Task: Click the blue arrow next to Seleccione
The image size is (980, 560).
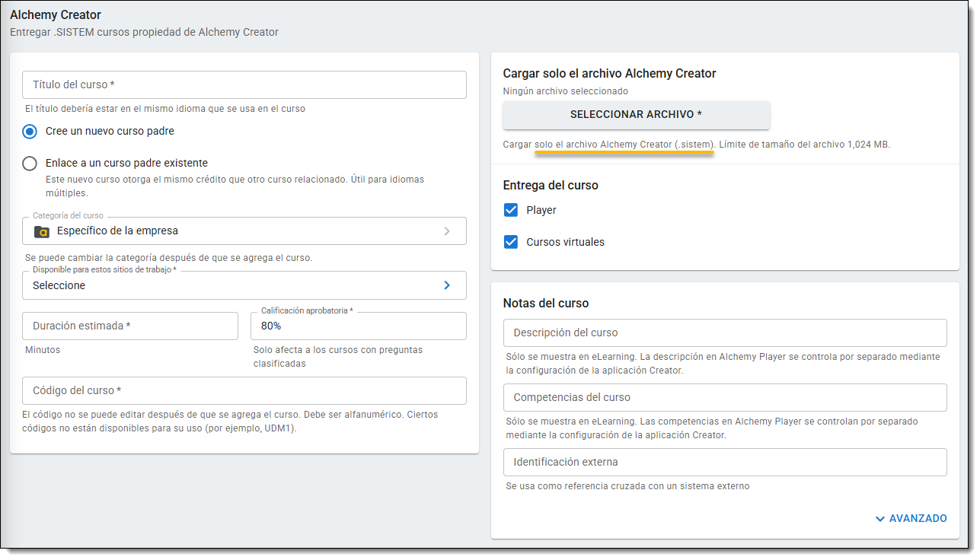Action: point(447,285)
